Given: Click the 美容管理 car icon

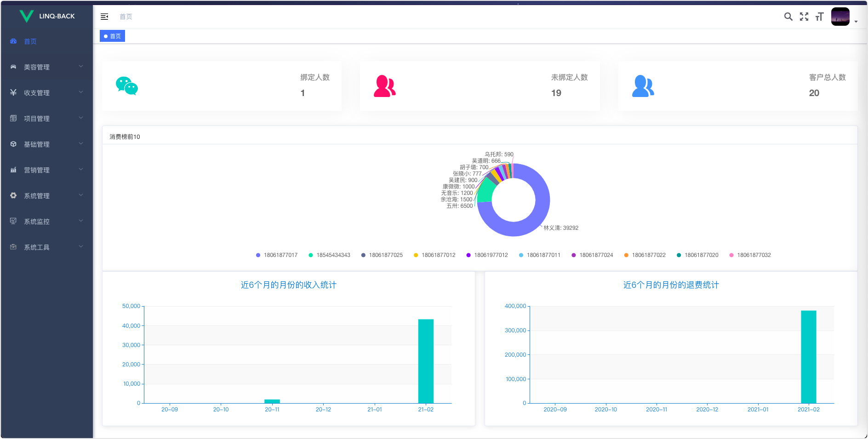Looking at the screenshot, I should [13, 67].
